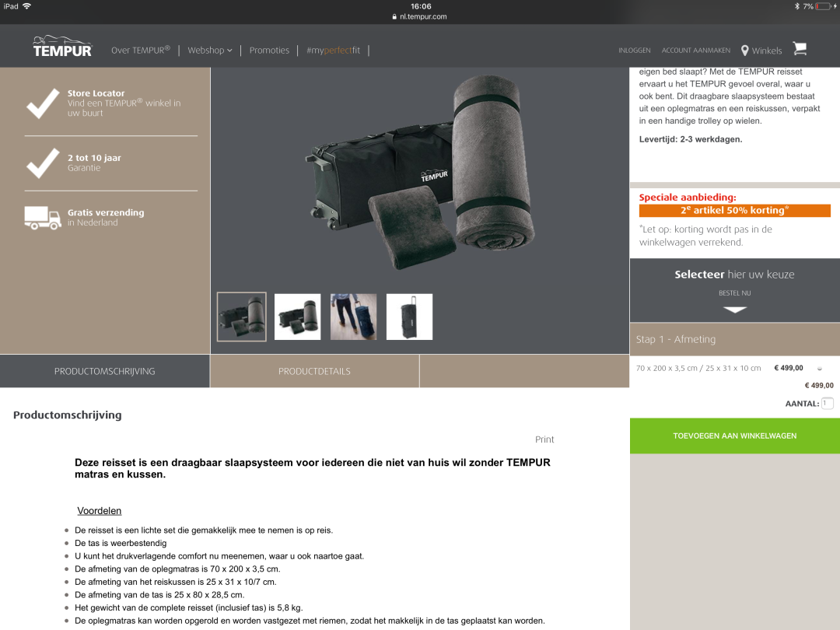This screenshot has height=630, width=840.
Task: Click the Winkels location pin icon
Action: (744, 51)
